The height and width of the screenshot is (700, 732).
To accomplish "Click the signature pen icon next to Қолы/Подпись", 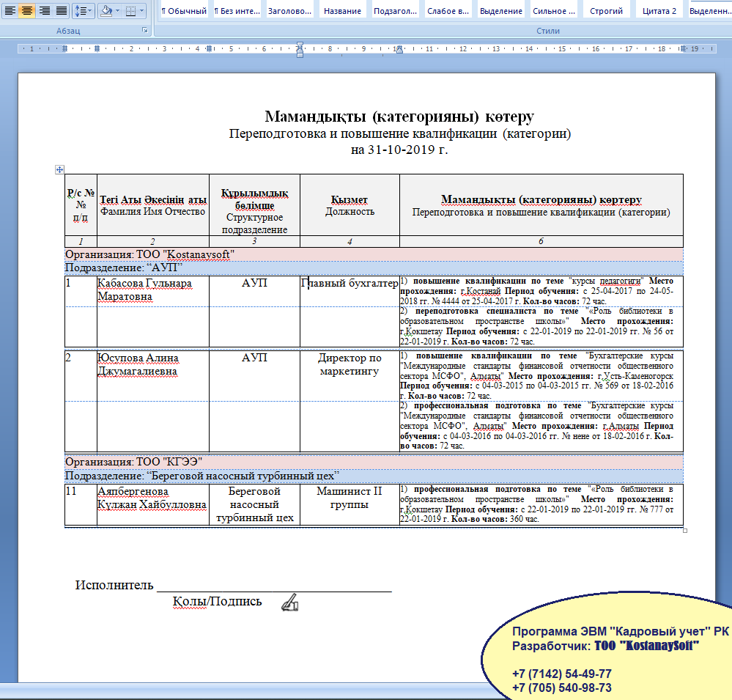I will click(290, 603).
